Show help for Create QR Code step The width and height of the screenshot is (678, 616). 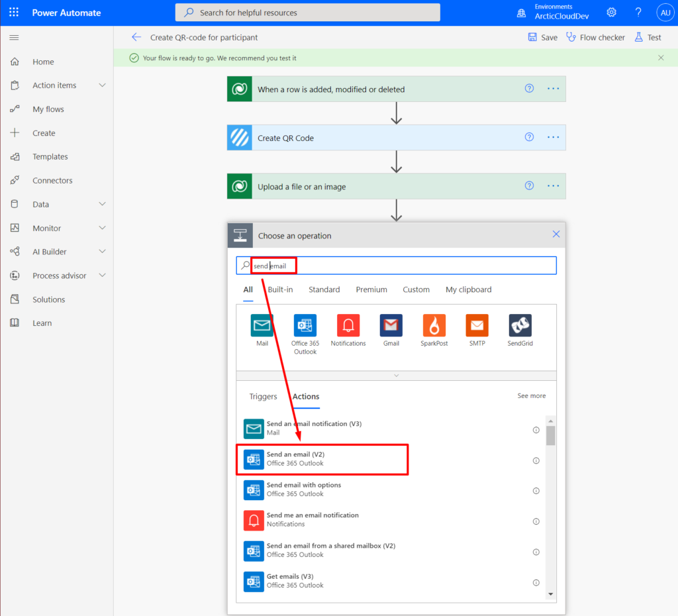(x=529, y=137)
